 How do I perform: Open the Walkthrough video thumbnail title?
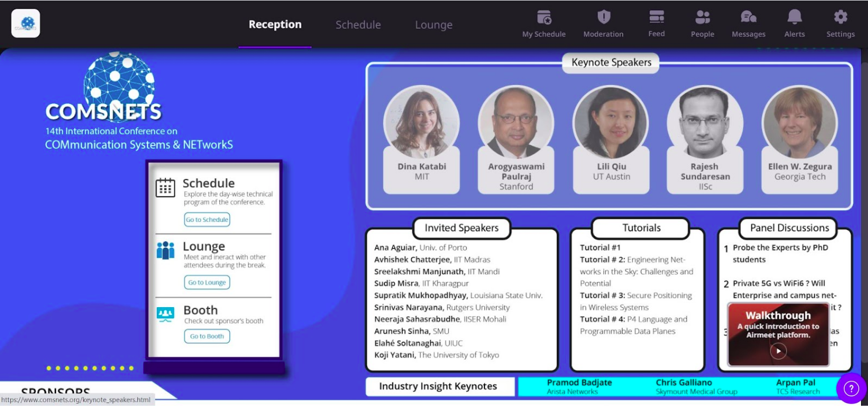click(x=778, y=315)
